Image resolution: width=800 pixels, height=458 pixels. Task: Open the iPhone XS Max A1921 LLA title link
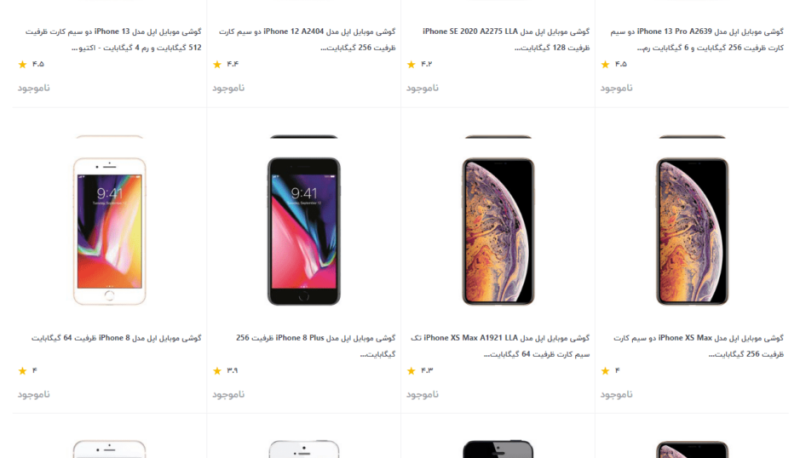tap(500, 346)
